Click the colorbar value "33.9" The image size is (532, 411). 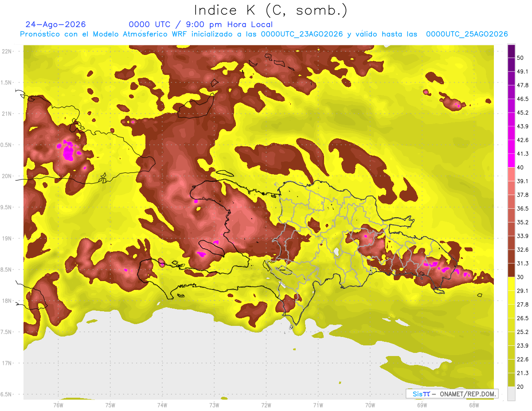[x=523, y=236]
